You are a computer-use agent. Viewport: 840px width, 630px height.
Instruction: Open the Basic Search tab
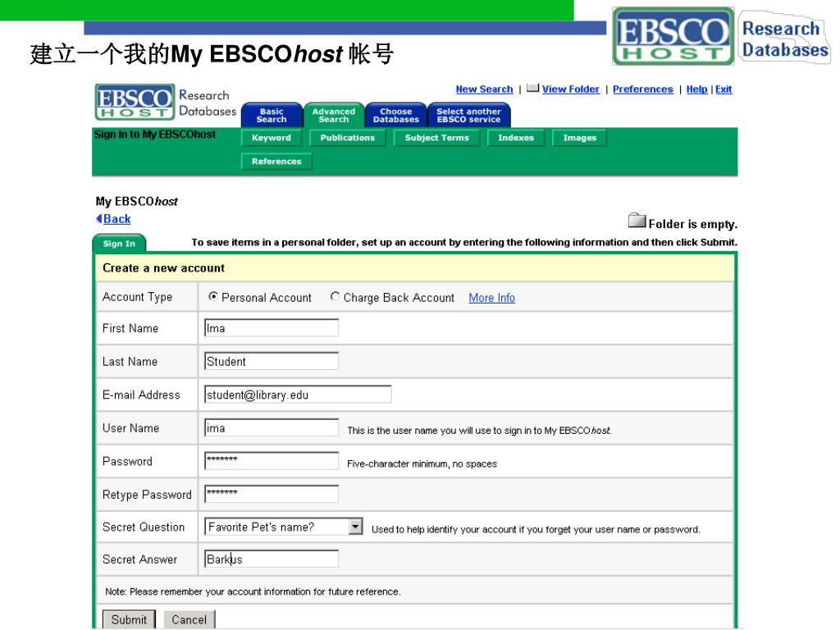pos(272,115)
